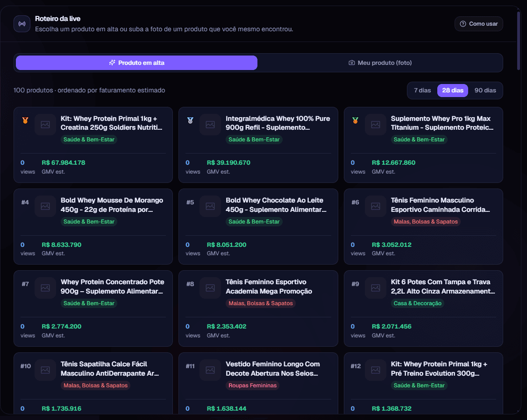Click Roupas Femininas category tag
This screenshot has height=420, width=527.
coord(252,385)
